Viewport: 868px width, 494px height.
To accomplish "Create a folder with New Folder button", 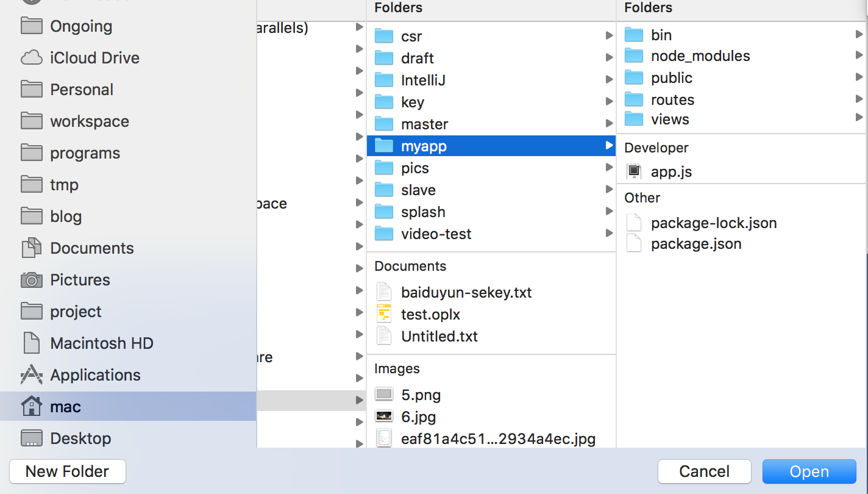I will [67, 471].
